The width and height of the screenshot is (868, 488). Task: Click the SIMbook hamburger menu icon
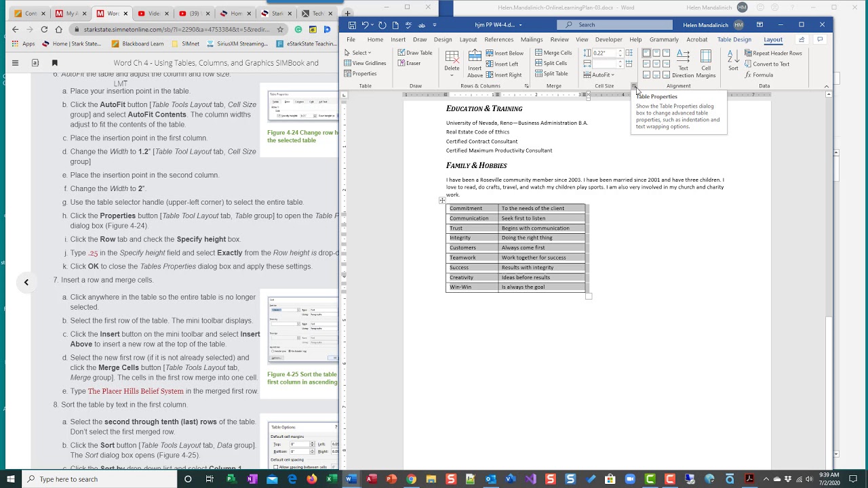pyautogui.click(x=15, y=63)
